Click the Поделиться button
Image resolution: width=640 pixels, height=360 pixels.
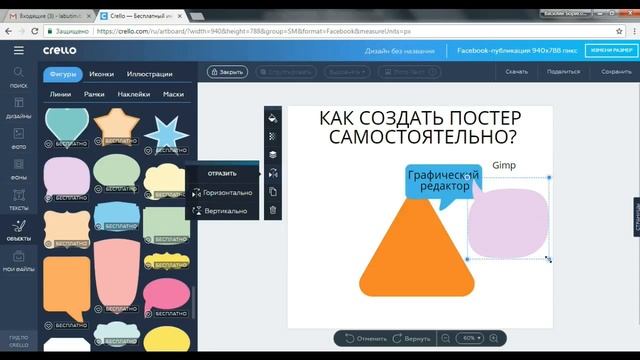point(563,71)
